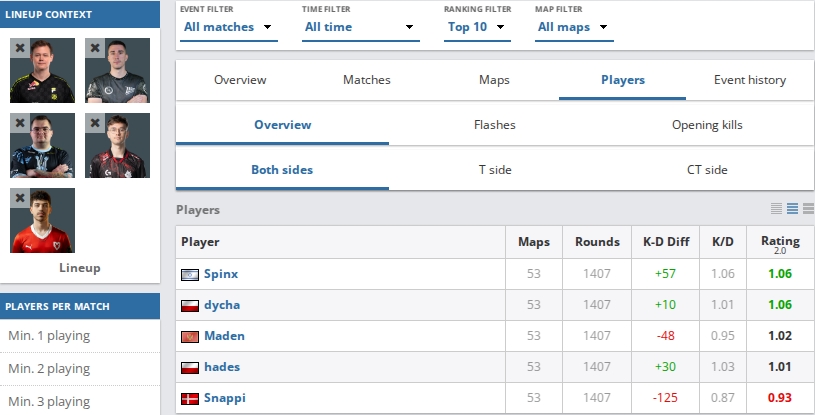815x415 pixels.
Task: Click Snappi's -125 K-D Diff value
Action: pyautogui.click(x=665, y=398)
